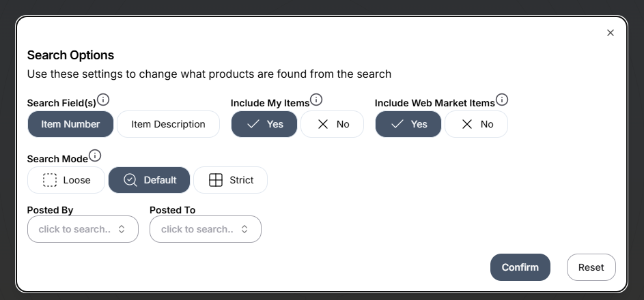Set Include My Items to Yes
The image size is (644, 300).
pyautogui.click(x=264, y=124)
